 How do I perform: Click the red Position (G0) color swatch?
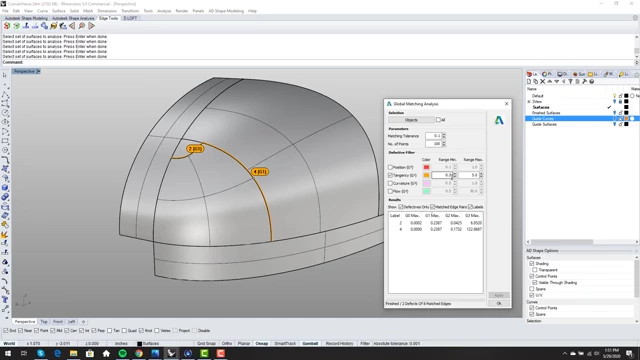tap(426, 167)
